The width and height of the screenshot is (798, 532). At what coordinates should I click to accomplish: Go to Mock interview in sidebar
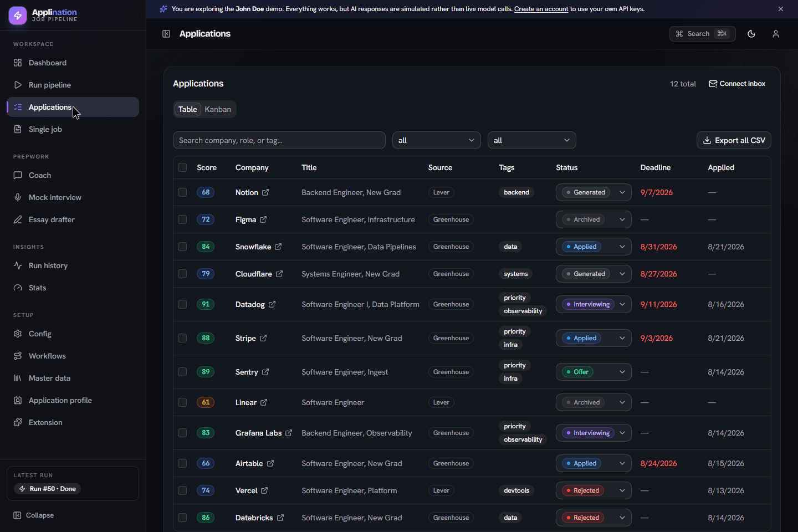pyautogui.click(x=73, y=197)
